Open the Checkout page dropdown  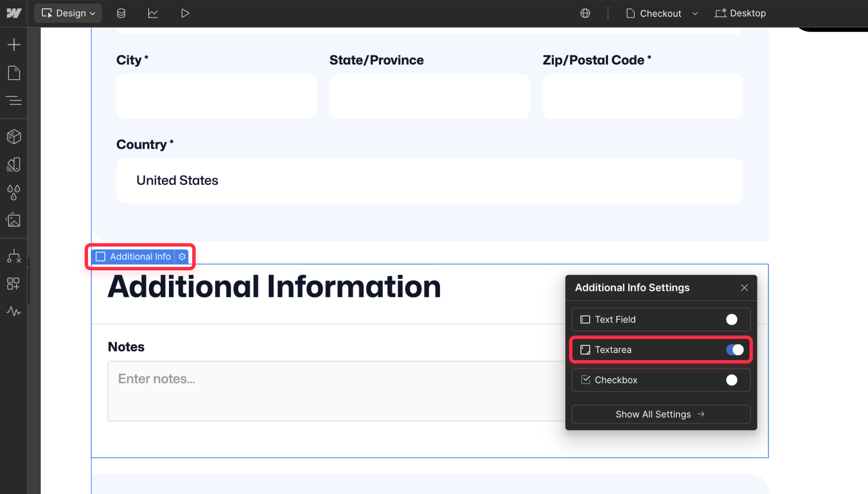point(662,13)
